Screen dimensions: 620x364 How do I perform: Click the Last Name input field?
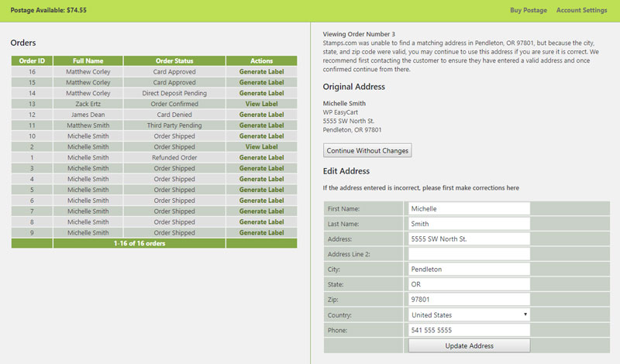click(x=468, y=224)
